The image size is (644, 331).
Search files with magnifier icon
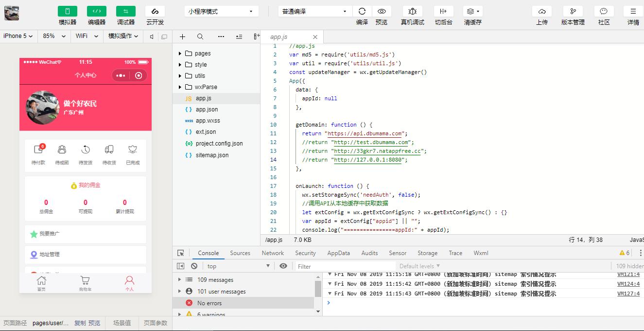200,37
